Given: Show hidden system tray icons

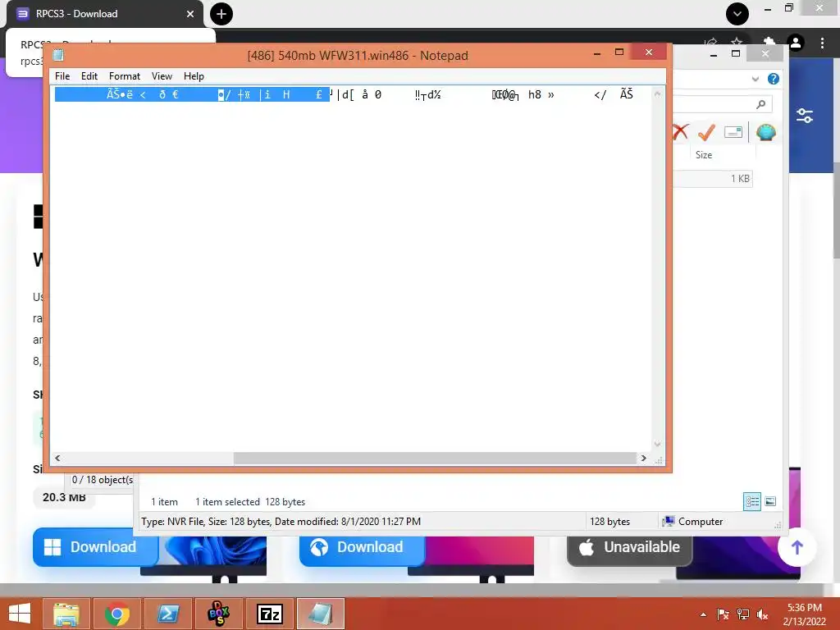Looking at the screenshot, I should tap(703, 614).
